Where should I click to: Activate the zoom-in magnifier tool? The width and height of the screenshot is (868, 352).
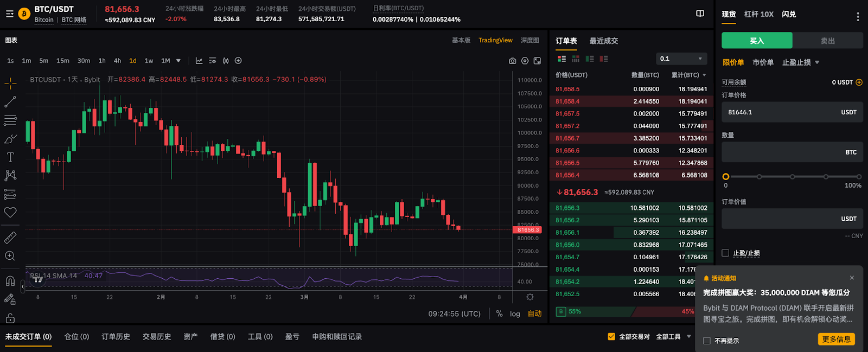(10, 256)
